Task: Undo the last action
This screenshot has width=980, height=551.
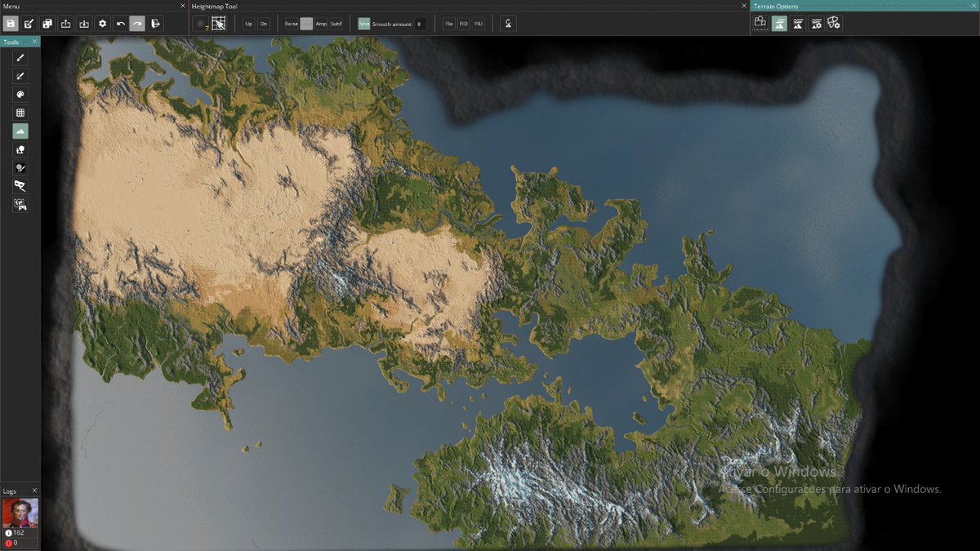Action: point(121,24)
